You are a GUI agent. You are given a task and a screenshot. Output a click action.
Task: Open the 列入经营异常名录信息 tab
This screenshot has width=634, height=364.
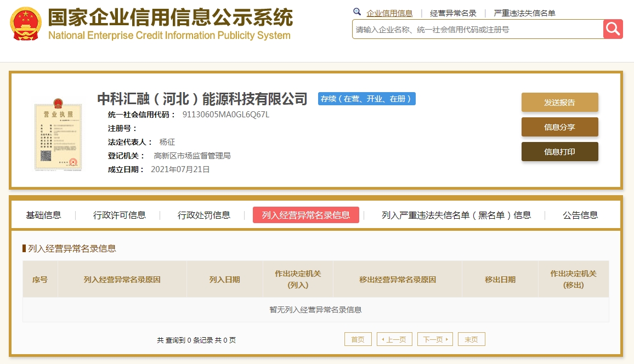click(305, 215)
